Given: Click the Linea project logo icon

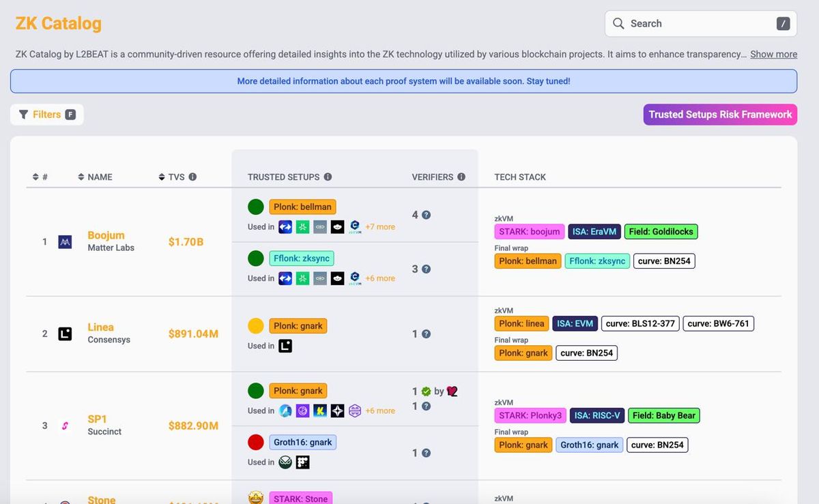Looking at the screenshot, I should 65,333.
